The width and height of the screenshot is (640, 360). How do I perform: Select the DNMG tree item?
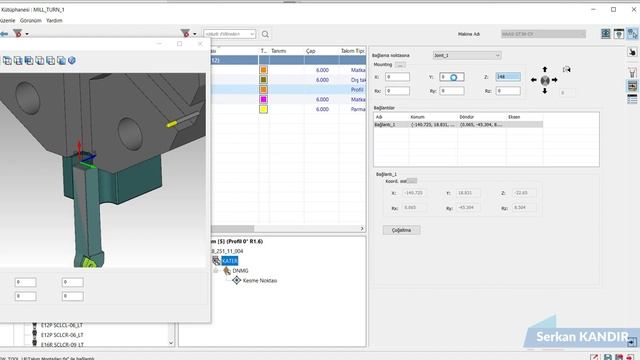tap(240, 271)
